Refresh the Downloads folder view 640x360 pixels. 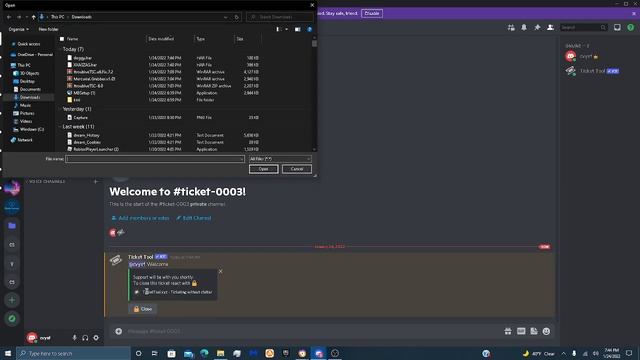237,17
